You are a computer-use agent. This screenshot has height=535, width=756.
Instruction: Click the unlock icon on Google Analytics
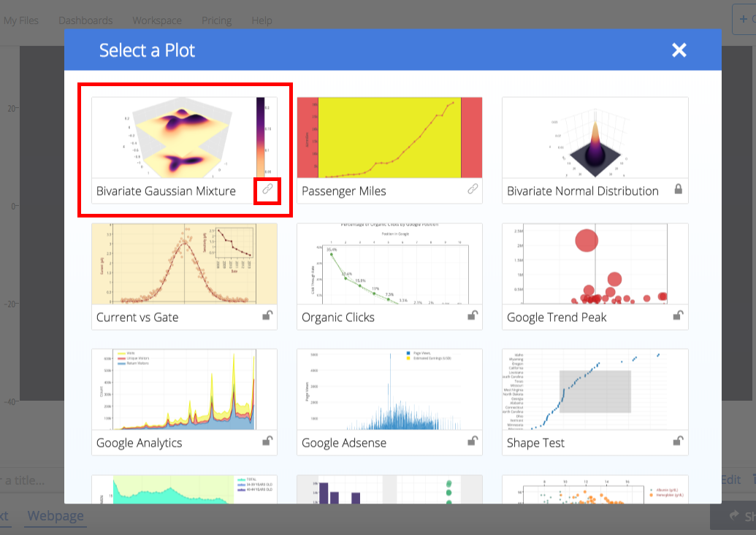point(267,441)
